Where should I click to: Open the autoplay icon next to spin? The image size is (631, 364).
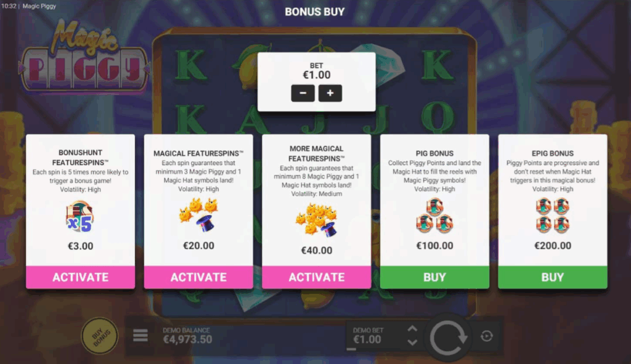point(487,336)
